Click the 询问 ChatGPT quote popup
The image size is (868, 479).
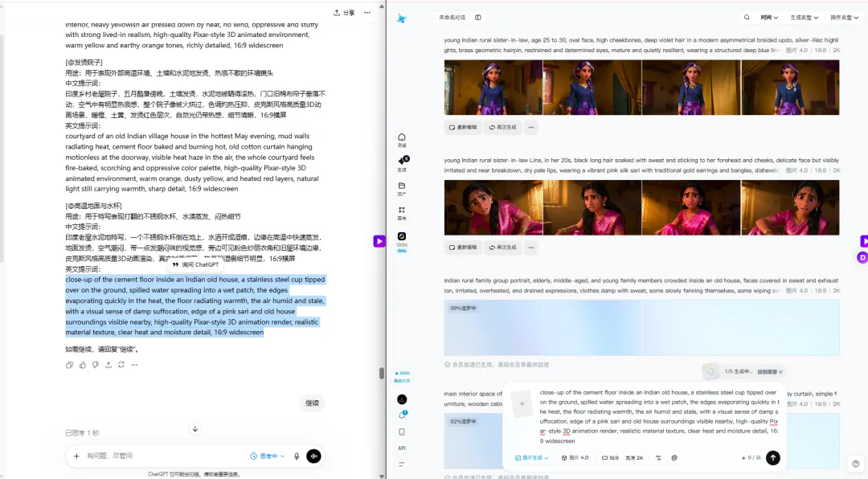click(x=195, y=264)
